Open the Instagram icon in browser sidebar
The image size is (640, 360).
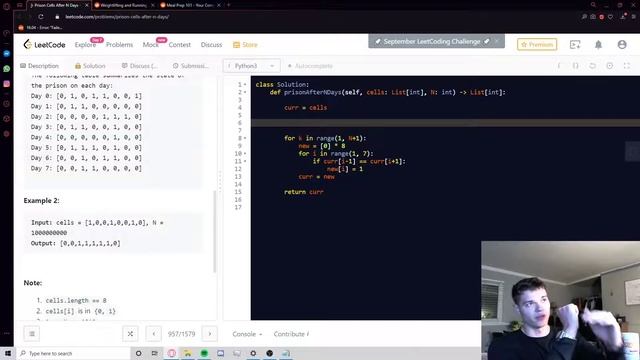pyautogui.click(x=7, y=84)
